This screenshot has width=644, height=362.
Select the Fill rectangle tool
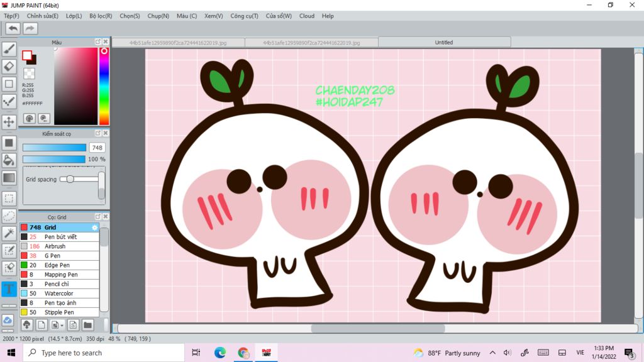coord(9,143)
